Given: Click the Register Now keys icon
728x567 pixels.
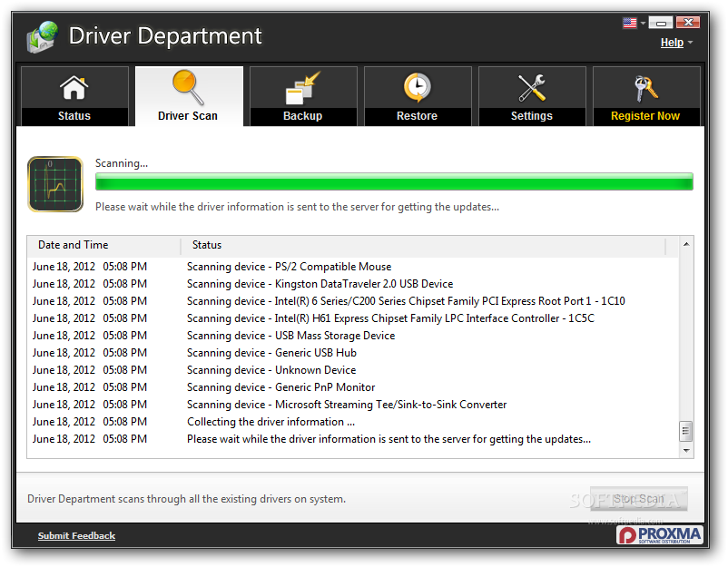Looking at the screenshot, I should 645,89.
